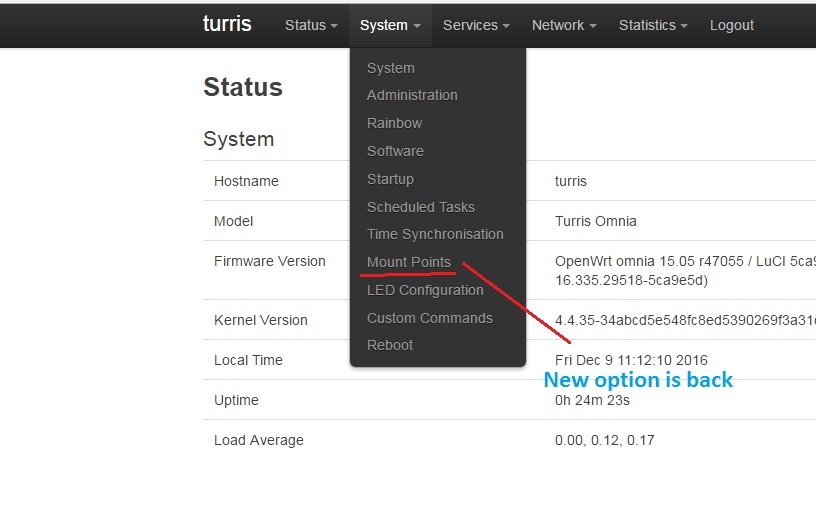Expand the Services navigation dropdown
The image size is (816, 508).
pos(476,25)
